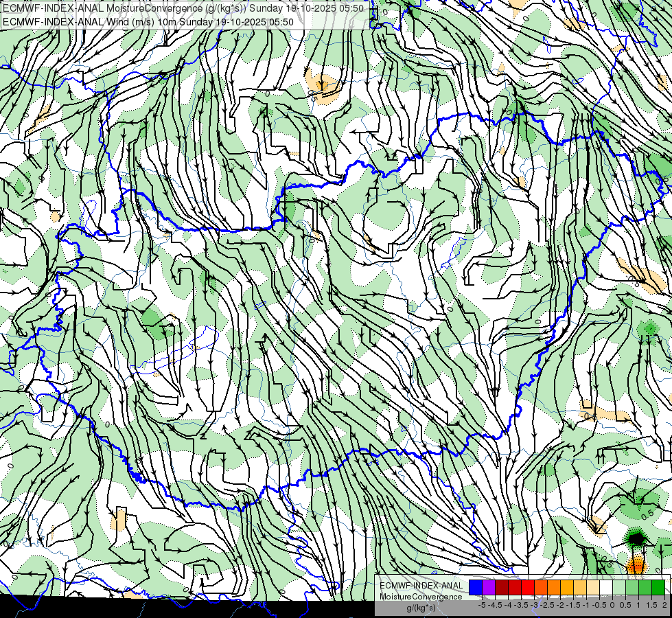Select the darkest green legend swatch
This screenshot has height=618, width=672.
[x=658, y=587]
